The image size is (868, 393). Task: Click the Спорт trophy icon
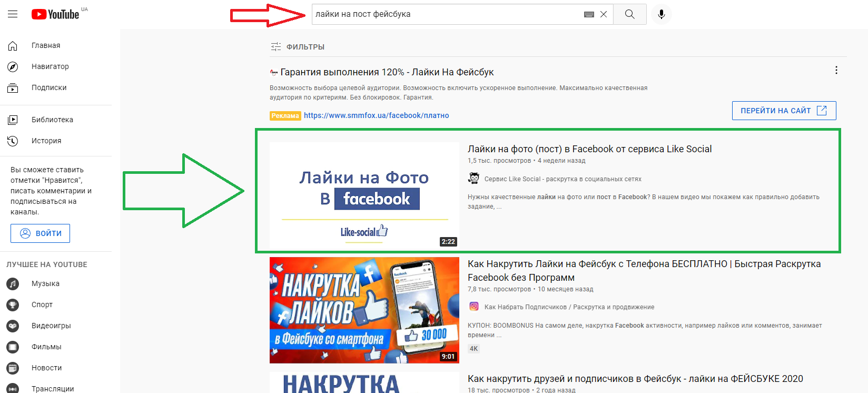coord(13,305)
